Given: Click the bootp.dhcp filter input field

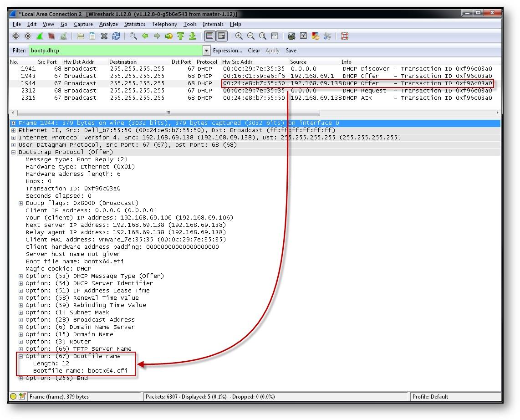Looking at the screenshot, I should [x=116, y=51].
